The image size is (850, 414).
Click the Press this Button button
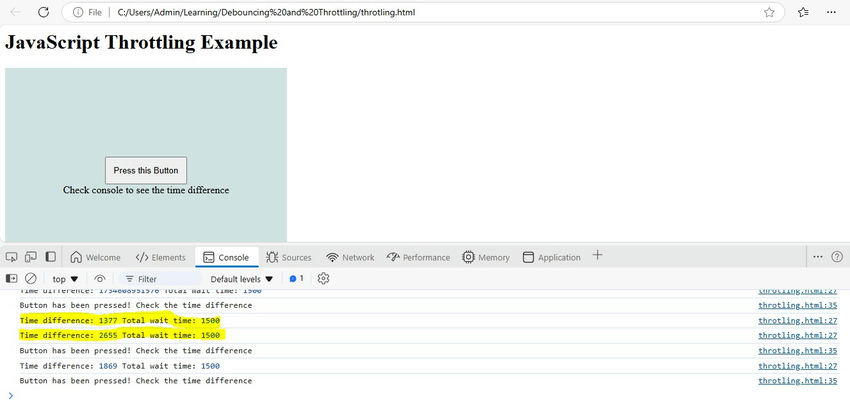click(x=146, y=170)
